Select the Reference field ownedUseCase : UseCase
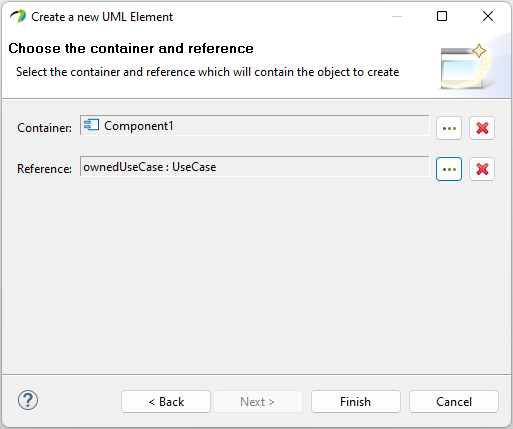The width and height of the screenshot is (513, 429). click(255, 166)
